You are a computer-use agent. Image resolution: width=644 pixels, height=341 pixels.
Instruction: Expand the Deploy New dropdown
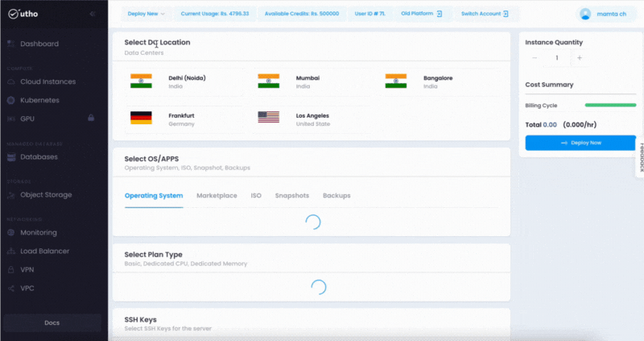pos(147,14)
